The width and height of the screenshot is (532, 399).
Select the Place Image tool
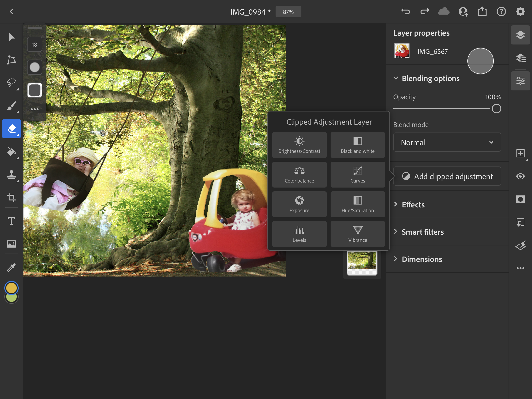click(11, 244)
